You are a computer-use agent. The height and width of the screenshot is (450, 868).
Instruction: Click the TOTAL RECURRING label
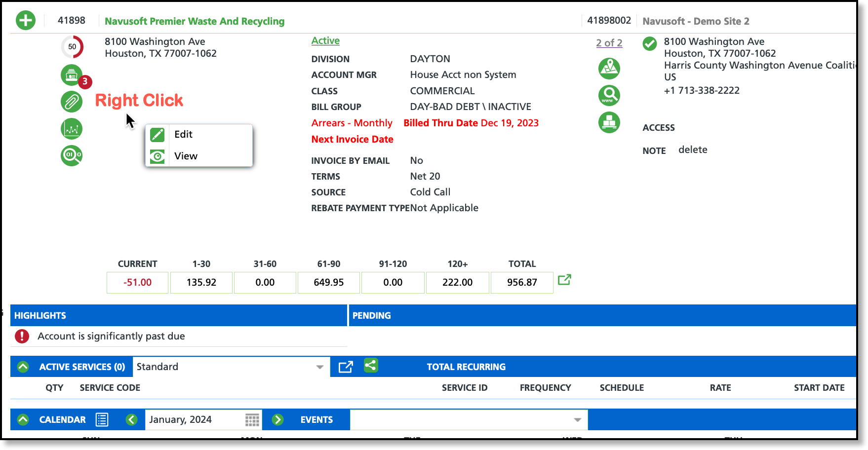[466, 367]
